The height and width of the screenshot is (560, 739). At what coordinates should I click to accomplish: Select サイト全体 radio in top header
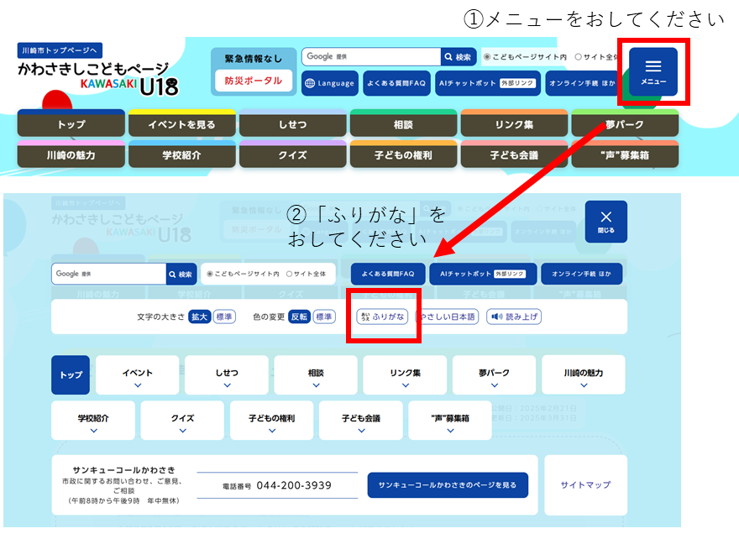tap(578, 57)
